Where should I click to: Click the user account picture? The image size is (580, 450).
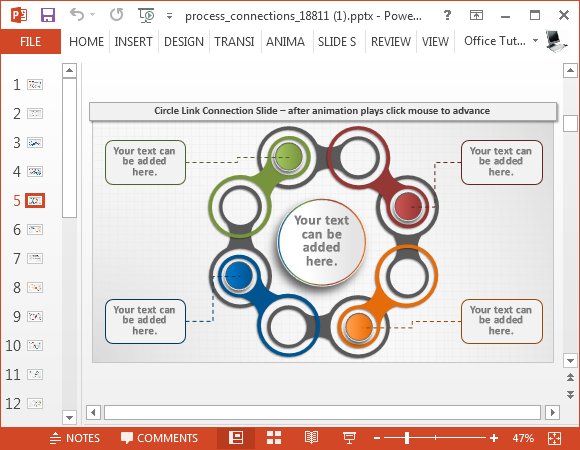[x=556, y=41]
